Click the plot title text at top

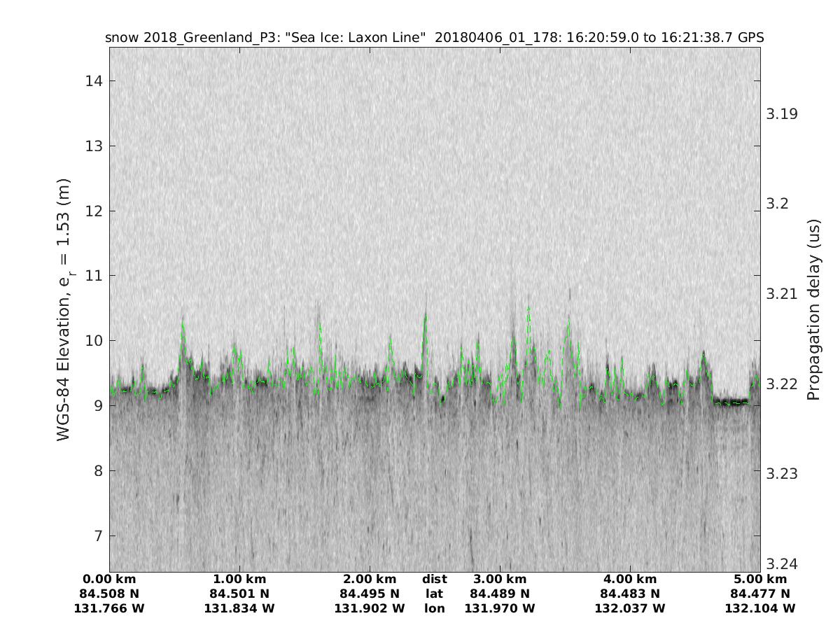pyautogui.click(x=434, y=37)
